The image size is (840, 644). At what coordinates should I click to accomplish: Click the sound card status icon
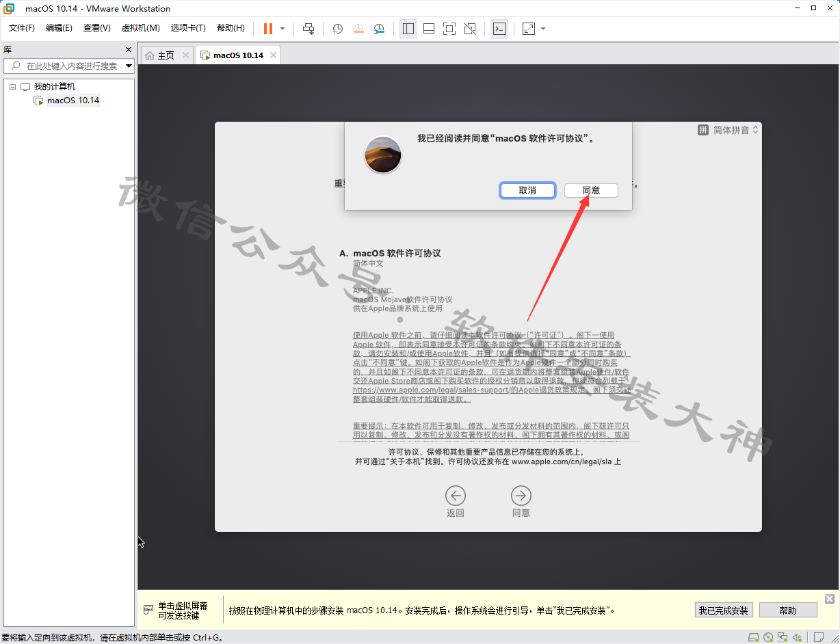(797, 638)
